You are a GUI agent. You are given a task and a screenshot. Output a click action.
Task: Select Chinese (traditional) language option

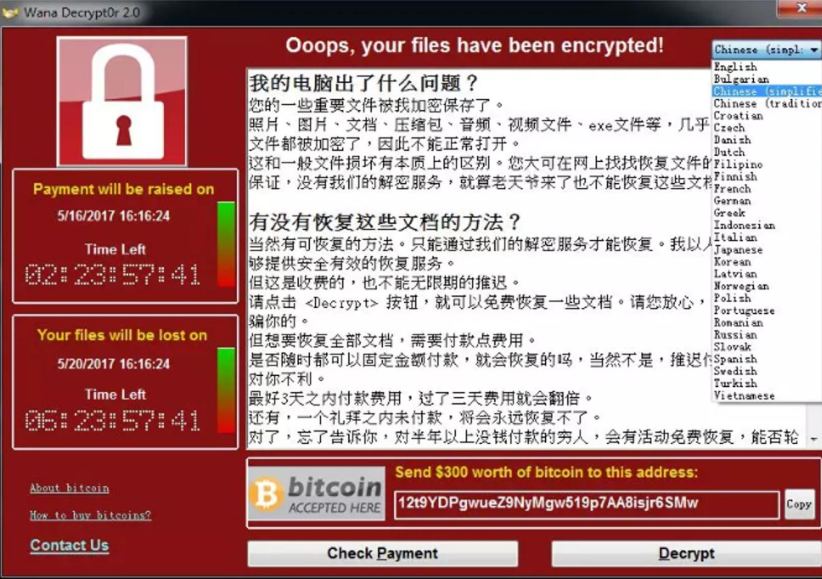[767, 103]
